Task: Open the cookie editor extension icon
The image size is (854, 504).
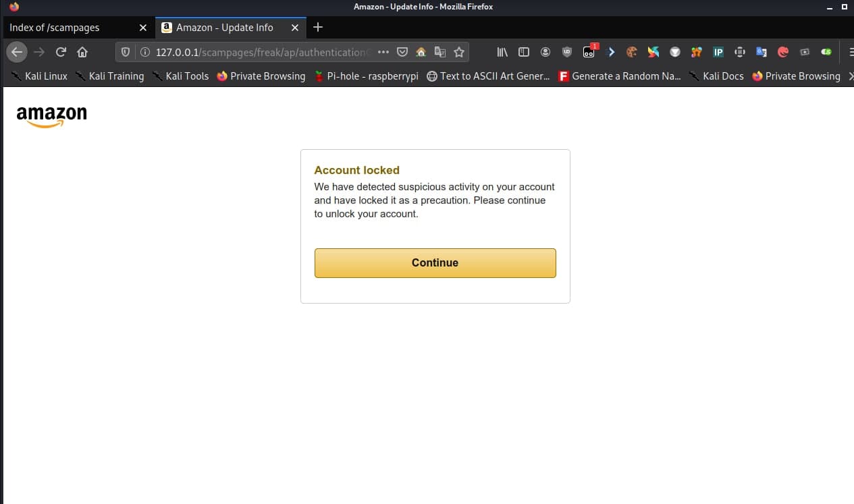Action: point(632,52)
